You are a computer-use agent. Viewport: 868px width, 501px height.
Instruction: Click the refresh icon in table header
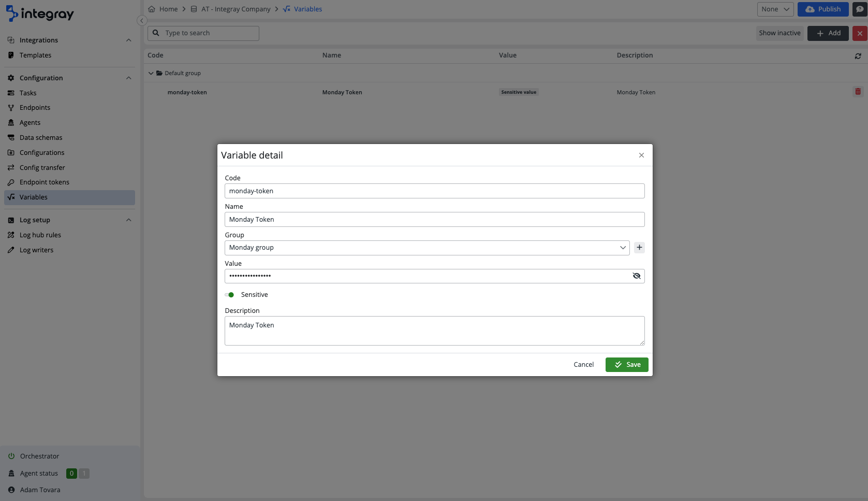point(858,56)
